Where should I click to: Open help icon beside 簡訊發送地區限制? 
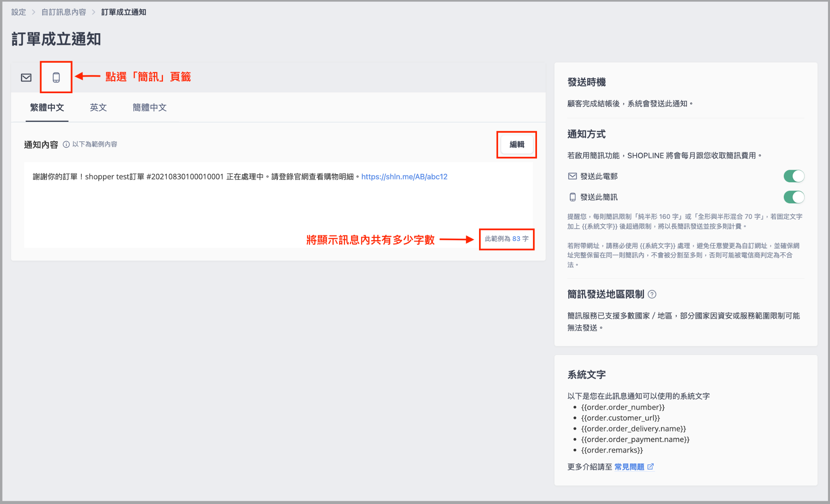click(x=652, y=295)
